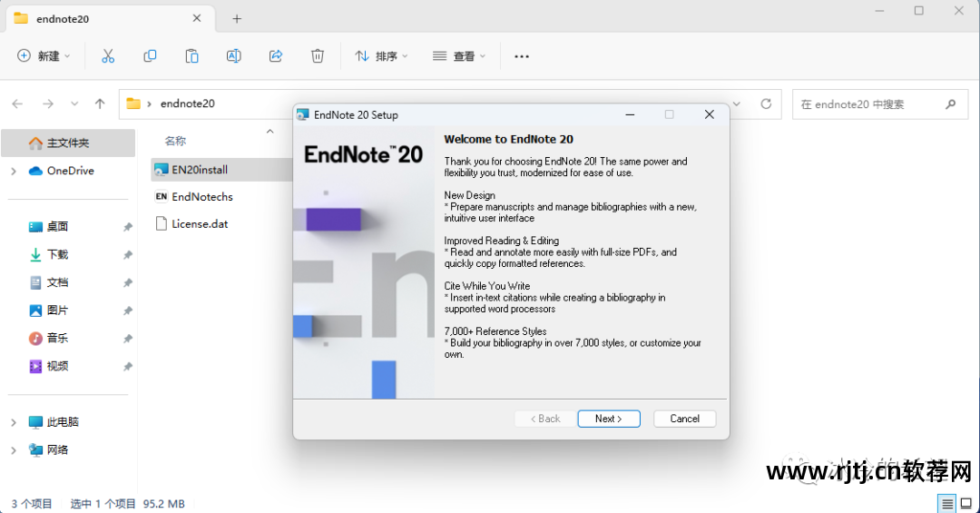This screenshot has width=980, height=513.
Task: Click the disabled Back button in Setup
Action: pos(545,419)
